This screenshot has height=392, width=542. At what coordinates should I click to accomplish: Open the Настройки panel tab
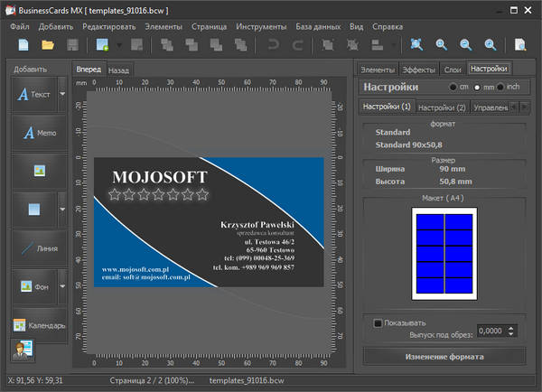coord(489,69)
